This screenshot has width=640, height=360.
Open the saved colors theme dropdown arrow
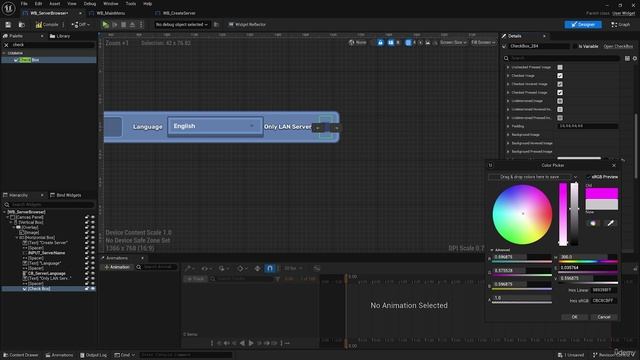point(576,177)
